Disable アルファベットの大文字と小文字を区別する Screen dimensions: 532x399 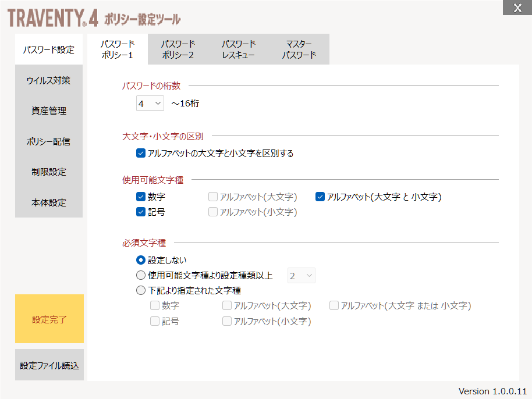[140, 153]
